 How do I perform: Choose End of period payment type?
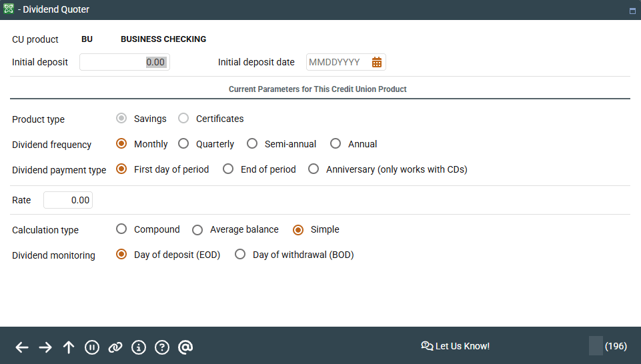(x=228, y=169)
